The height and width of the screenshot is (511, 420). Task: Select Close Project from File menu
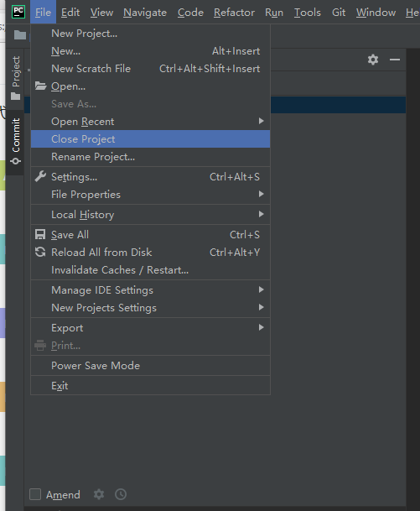coord(150,139)
